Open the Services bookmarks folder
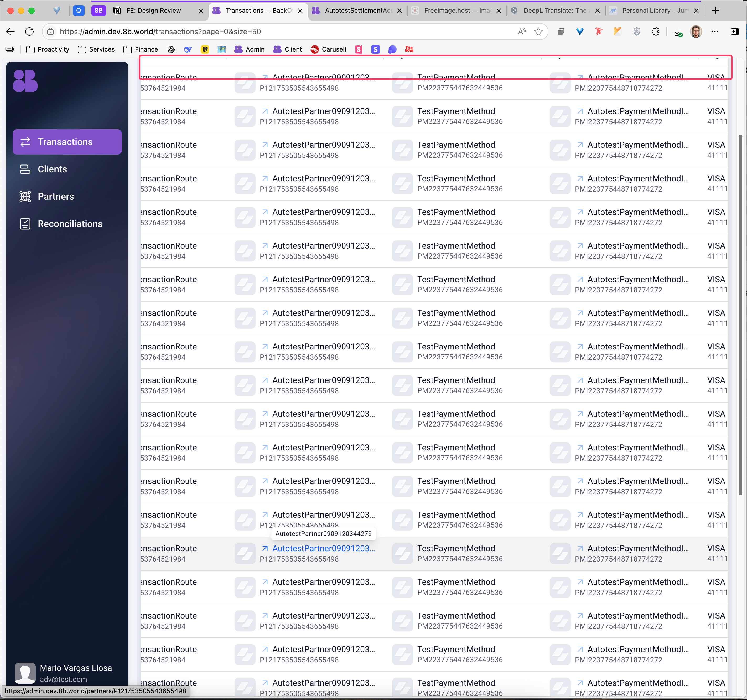Viewport: 747px width, 700px height. [96, 49]
